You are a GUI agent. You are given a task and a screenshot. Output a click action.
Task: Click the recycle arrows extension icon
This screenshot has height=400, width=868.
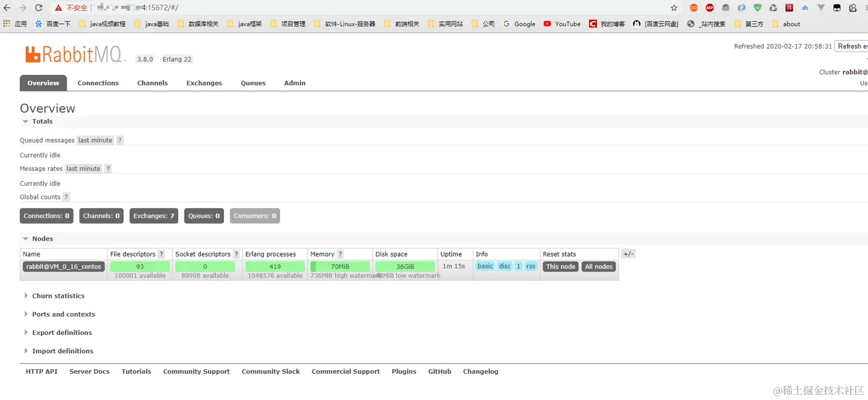click(x=773, y=8)
